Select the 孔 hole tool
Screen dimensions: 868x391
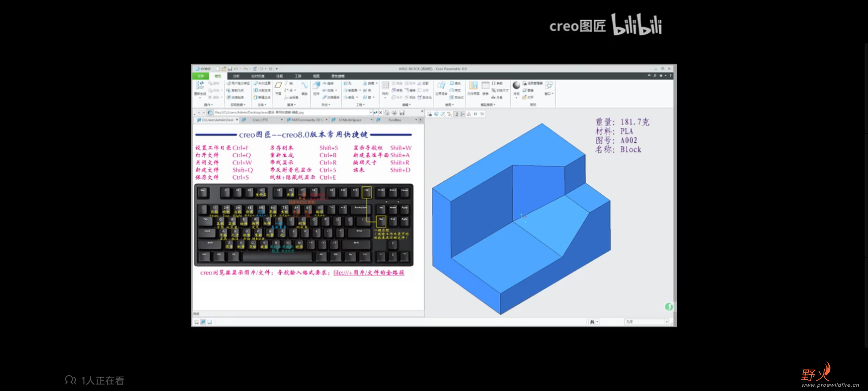click(348, 83)
